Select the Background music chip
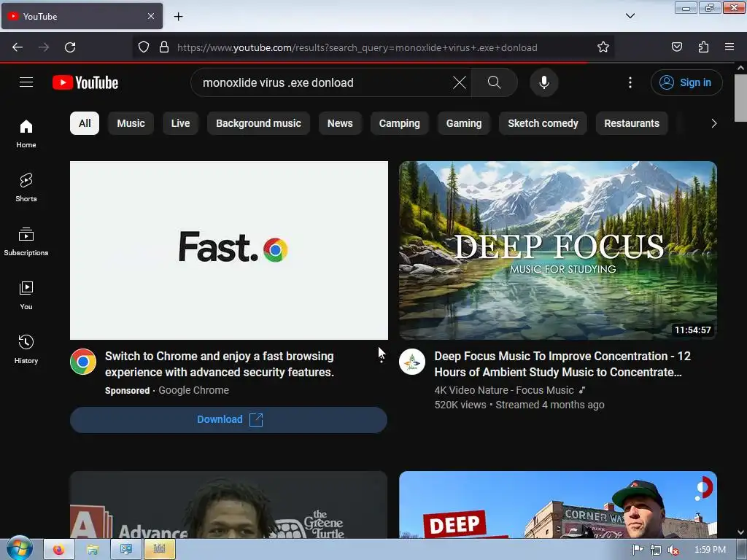Viewport: 747px width, 560px height. 259,123
